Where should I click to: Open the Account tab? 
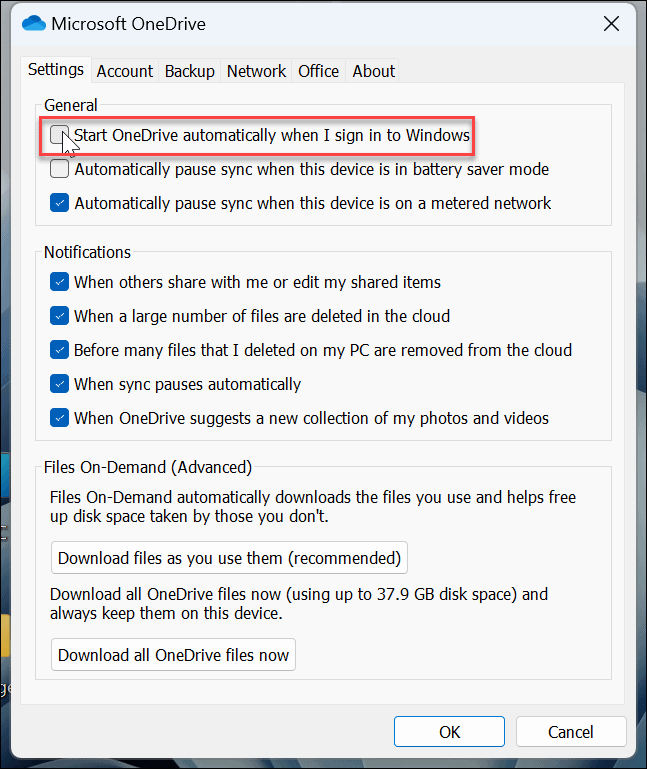click(x=125, y=72)
